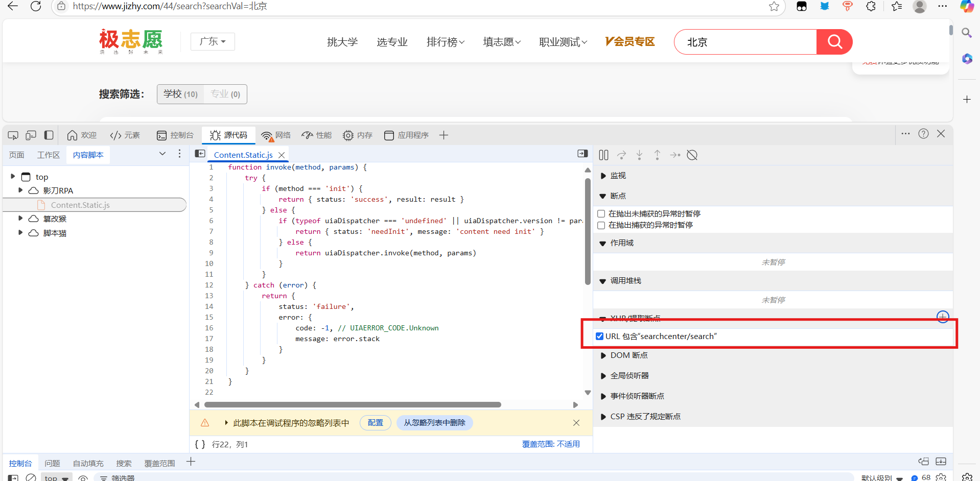Open browser settings and more menu
980x481 pixels.
943,6
